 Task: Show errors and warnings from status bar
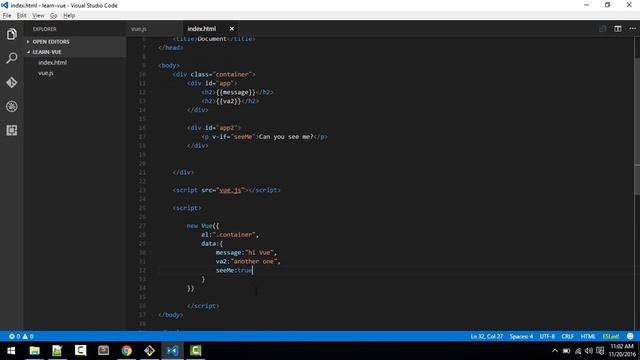pos(21,336)
